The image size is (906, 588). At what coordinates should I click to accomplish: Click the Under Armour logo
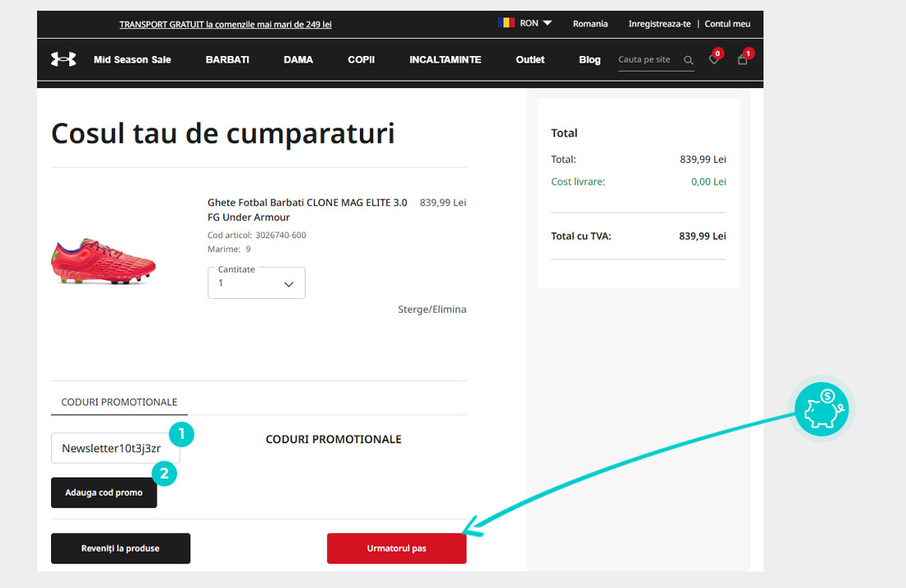point(63,59)
